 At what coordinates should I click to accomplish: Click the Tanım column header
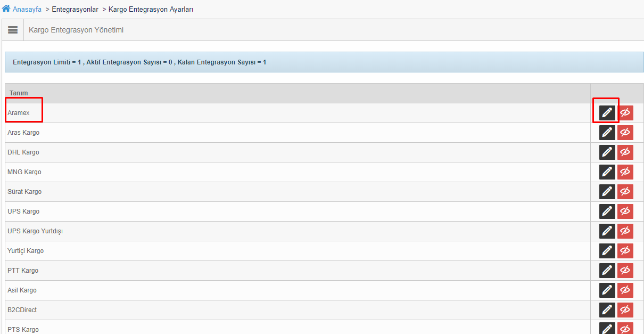pyautogui.click(x=19, y=93)
